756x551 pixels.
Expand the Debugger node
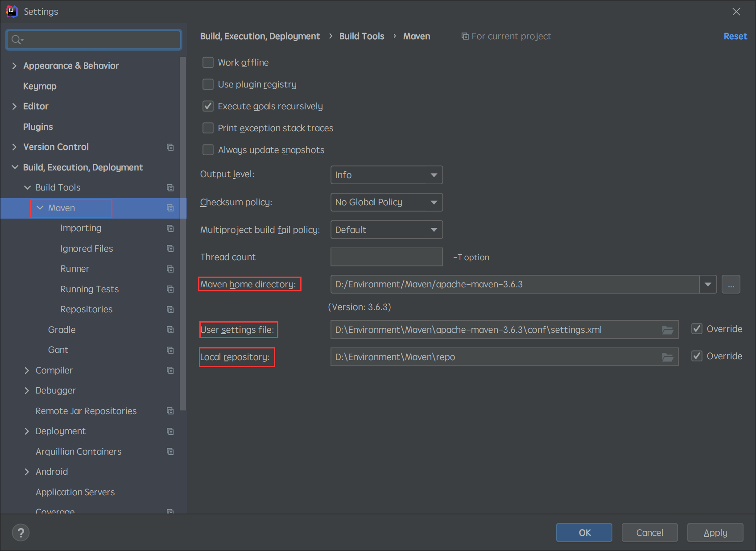tap(27, 390)
